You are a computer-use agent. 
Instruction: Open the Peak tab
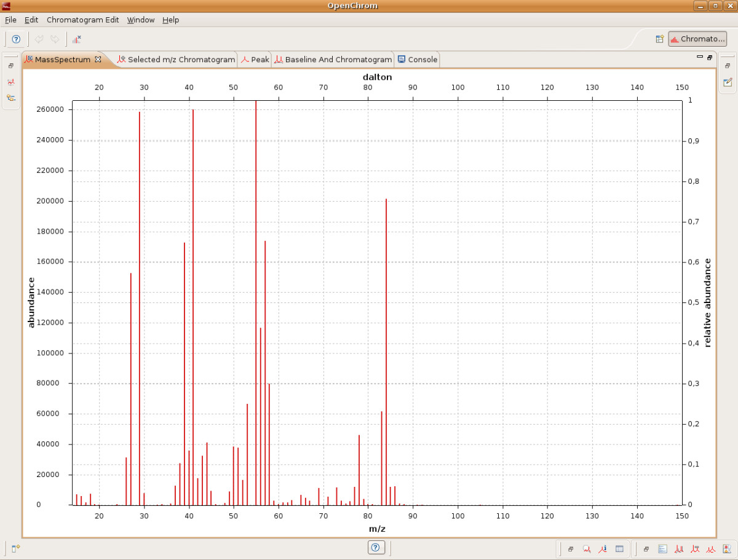pyautogui.click(x=255, y=60)
